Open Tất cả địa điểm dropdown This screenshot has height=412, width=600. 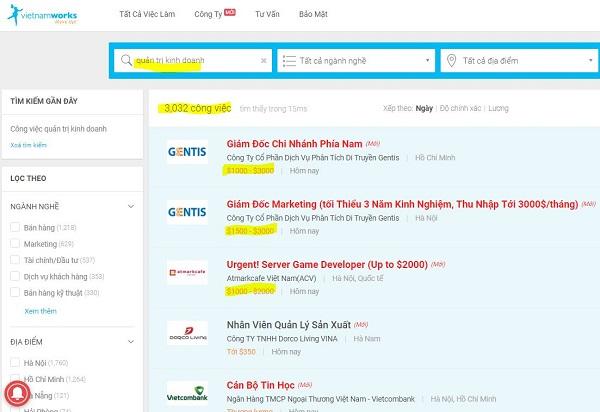pyautogui.click(x=519, y=60)
